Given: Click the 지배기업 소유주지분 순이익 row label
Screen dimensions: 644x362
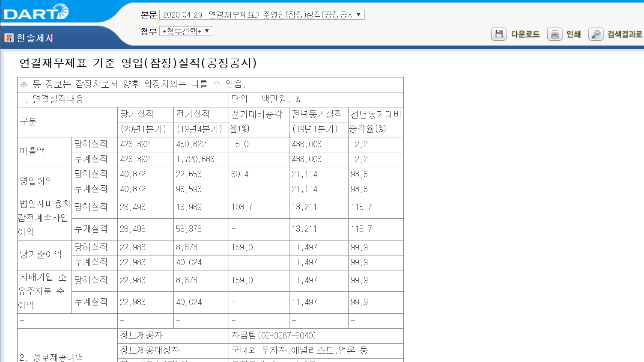Looking at the screenshot, I should point(42,291).
